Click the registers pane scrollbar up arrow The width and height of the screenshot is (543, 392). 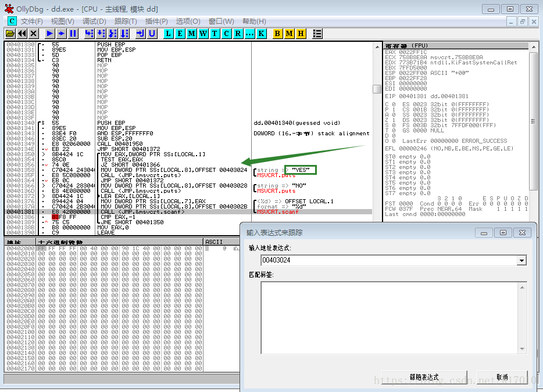pos(533,46)
